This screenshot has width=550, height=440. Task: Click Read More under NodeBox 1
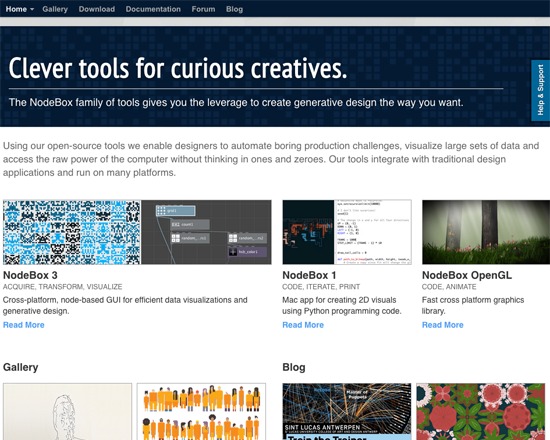tap(303, 325)
